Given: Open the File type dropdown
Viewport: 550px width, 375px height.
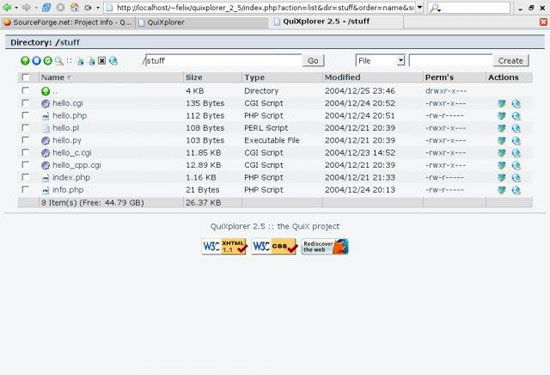Looking at the screenshot, I should (381, 61).
